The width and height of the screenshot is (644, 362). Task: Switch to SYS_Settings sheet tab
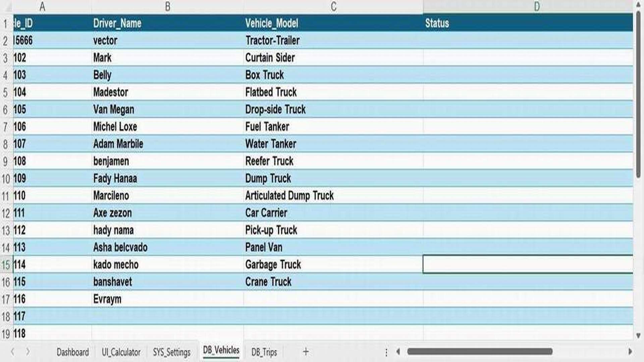(x=172, y=352)
